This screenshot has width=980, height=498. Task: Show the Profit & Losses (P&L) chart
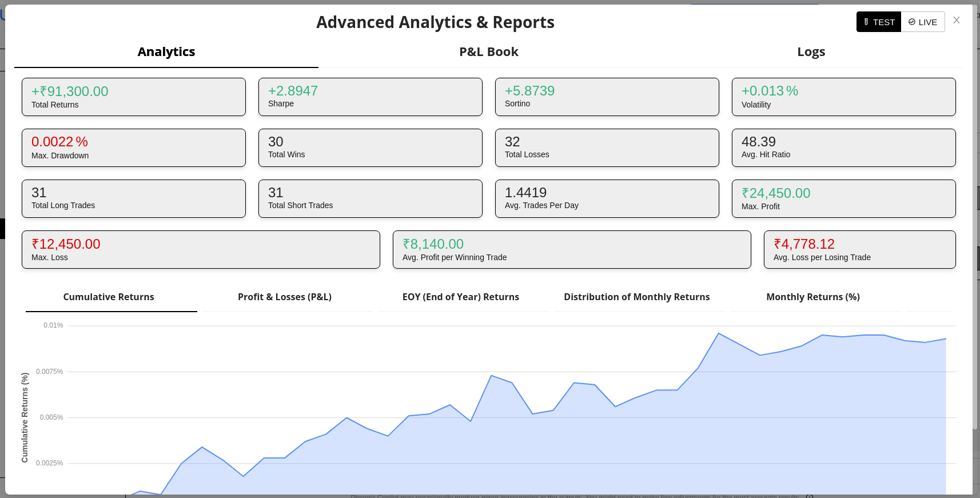pyautogui.click(x=285, y=297)
